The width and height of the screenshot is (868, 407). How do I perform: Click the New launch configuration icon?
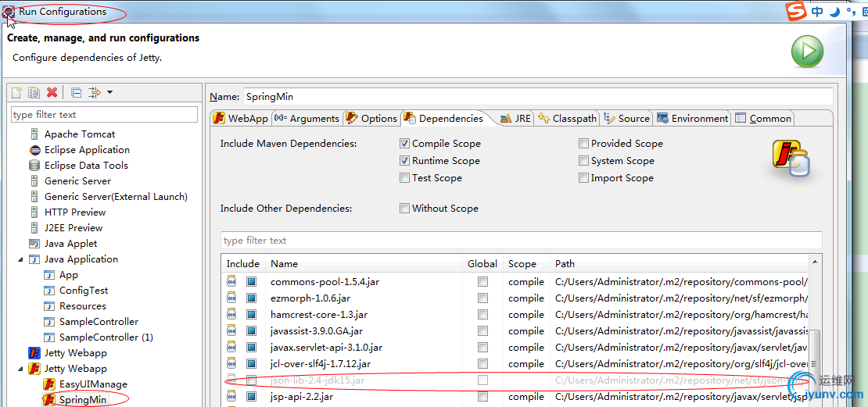click(17, 92)
